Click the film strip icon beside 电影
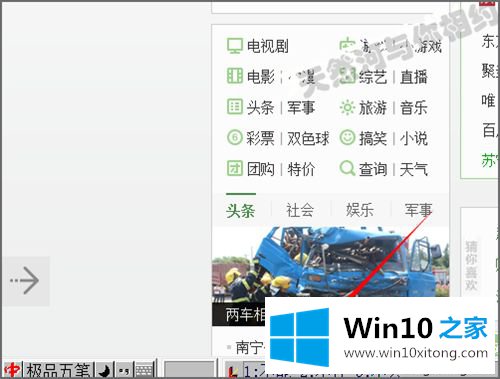The height and width of the screenshot is (379, 500). click(235, 76)
